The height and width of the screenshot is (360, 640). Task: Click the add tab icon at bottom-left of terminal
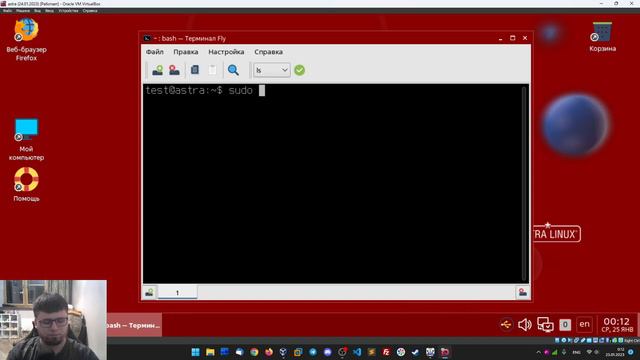[x=149, y=293]
